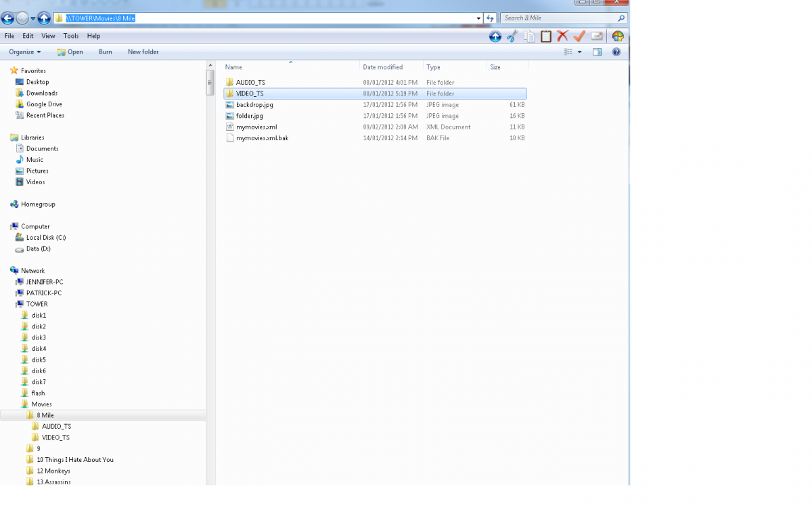Click the refresh icon next to the address bar

(491, 18)
